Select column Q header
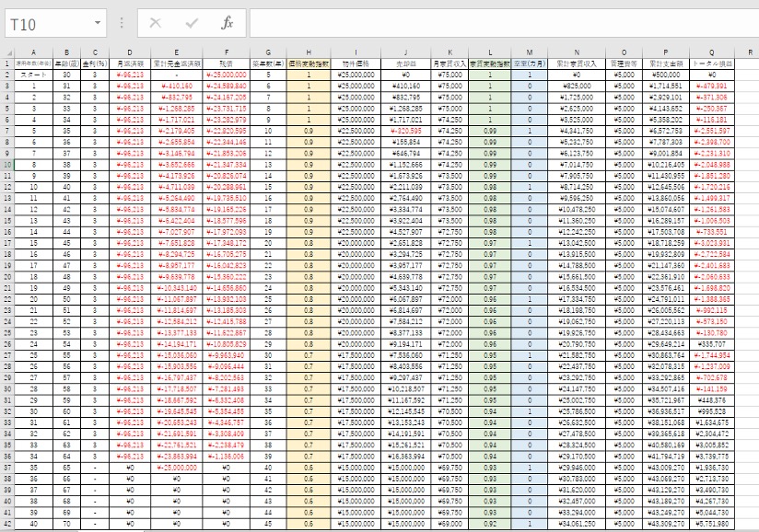This screenshot has width=759, height=532. click(711, 52)
